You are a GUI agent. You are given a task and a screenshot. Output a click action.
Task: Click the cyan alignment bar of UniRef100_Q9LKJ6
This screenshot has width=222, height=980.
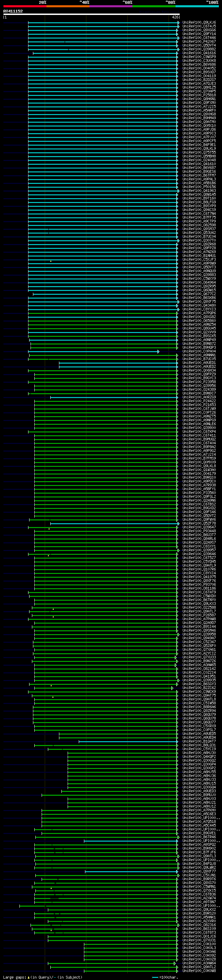click(103, 23)
